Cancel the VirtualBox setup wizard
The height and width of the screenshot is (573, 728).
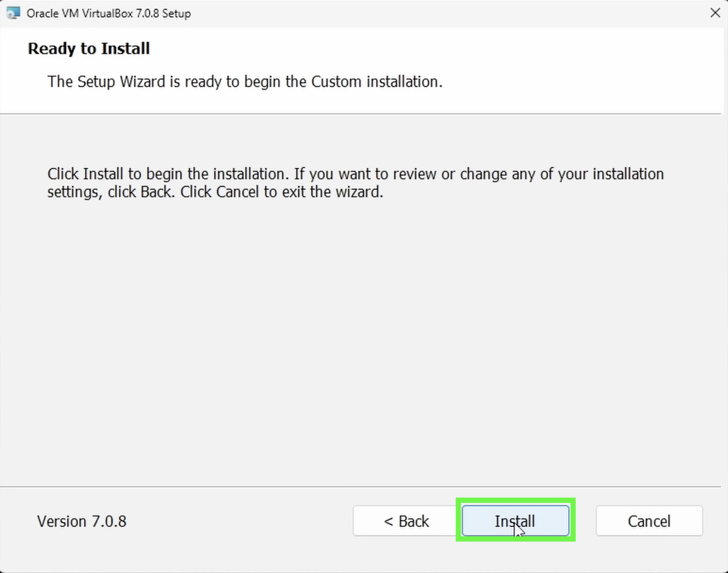[x=649, y=521]
